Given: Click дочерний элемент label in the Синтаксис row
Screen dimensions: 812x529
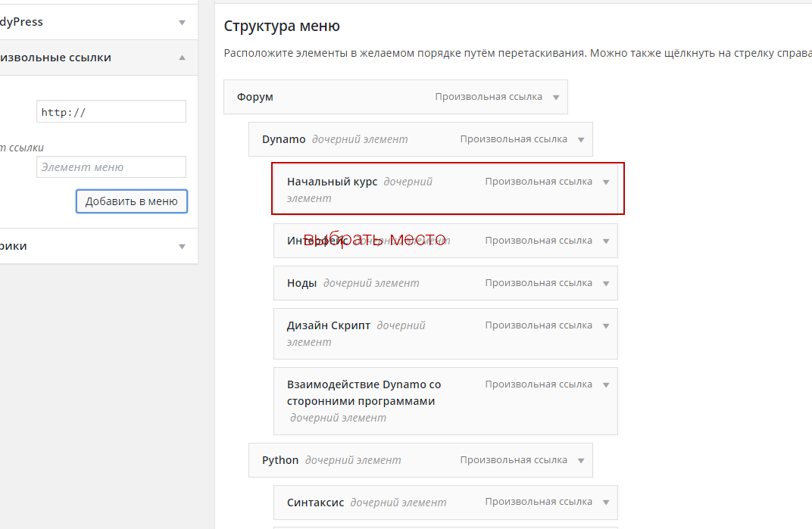Looking at the screenshot, I should 398,502.
